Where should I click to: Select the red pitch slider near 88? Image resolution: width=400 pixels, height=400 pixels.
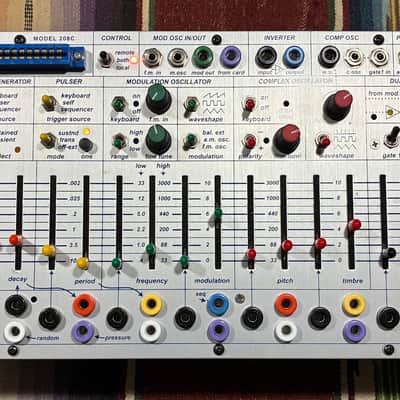coord(287,245)
